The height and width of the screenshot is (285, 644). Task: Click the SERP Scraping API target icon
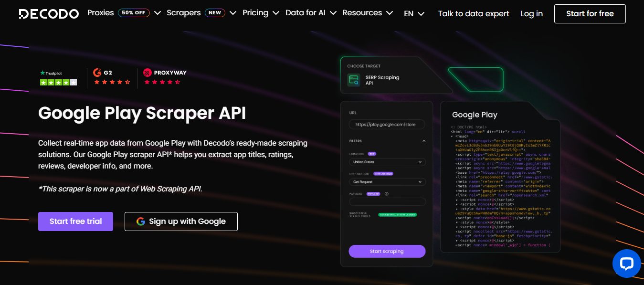click(354, 80)
